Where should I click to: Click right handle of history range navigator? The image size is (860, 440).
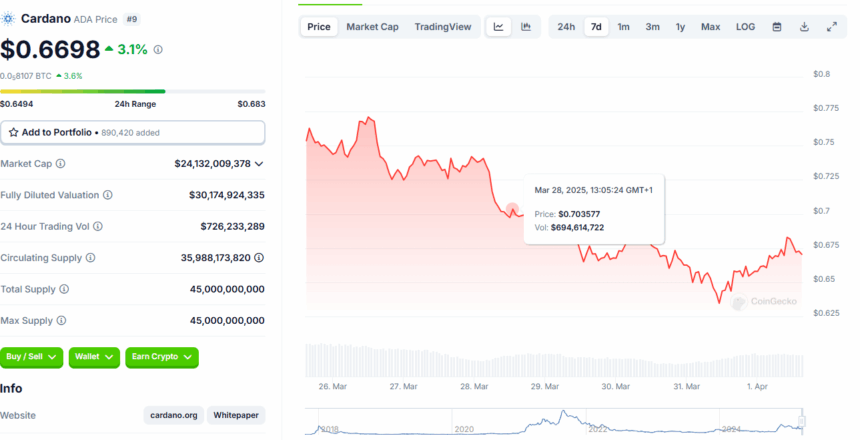click(801, 421)
